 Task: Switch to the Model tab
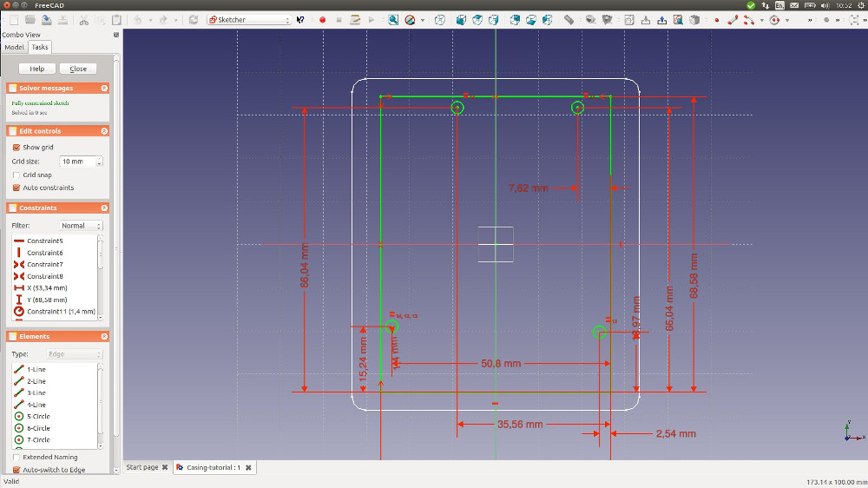(15, 47)
